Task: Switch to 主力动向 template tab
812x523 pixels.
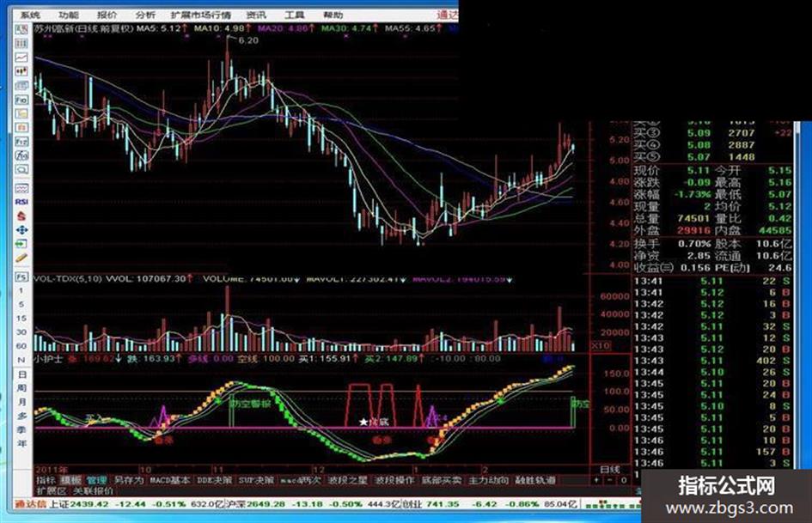Action: 488,481
